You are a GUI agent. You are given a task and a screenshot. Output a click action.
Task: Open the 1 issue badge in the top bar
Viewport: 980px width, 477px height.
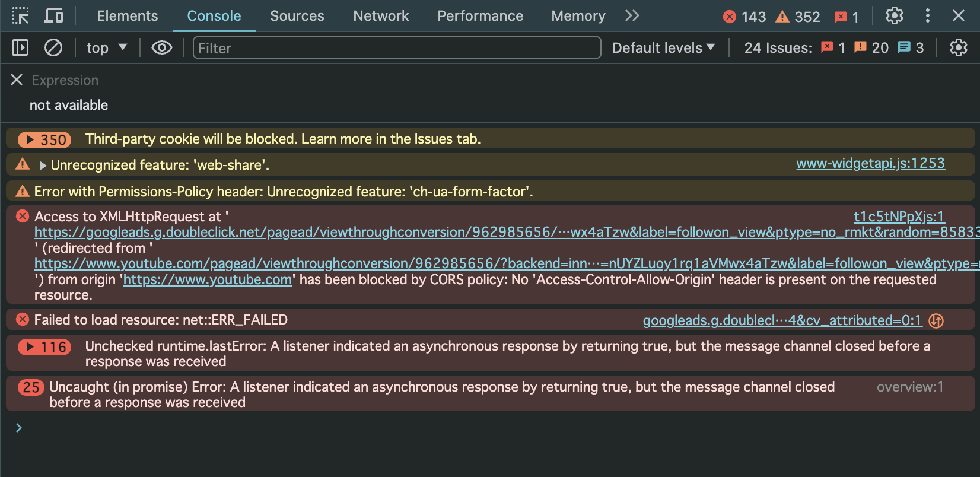847,17
